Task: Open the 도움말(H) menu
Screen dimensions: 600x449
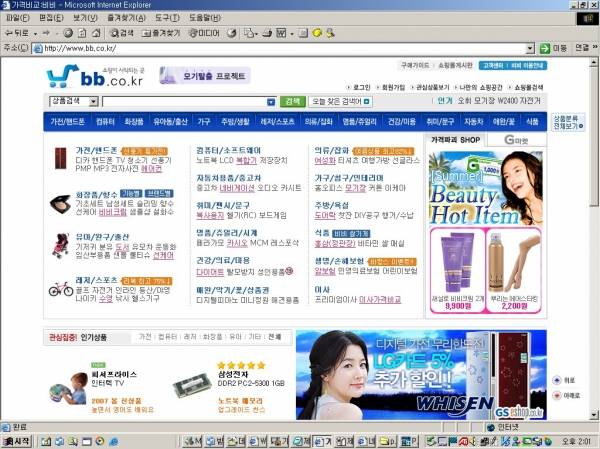Action: (x=205, y=18)
